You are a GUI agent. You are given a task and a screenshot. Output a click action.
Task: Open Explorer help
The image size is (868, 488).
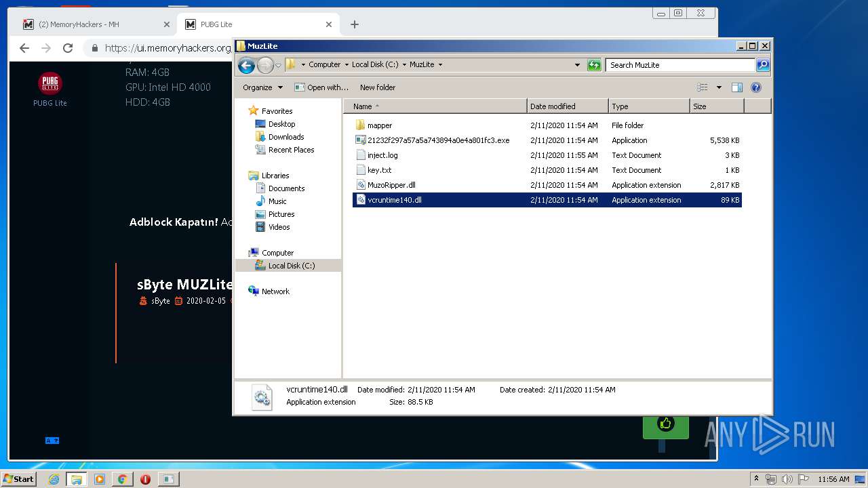click(x=756, y=87)
